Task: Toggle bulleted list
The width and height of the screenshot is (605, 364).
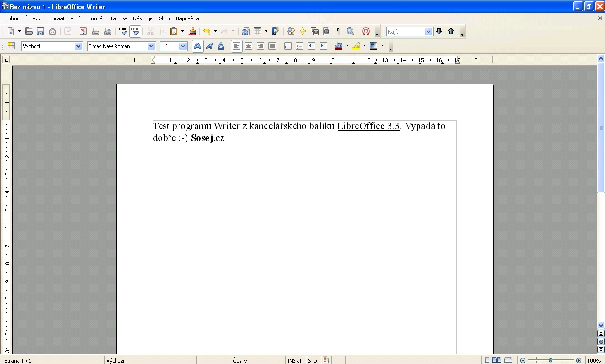Action: [x=300, y=46]
